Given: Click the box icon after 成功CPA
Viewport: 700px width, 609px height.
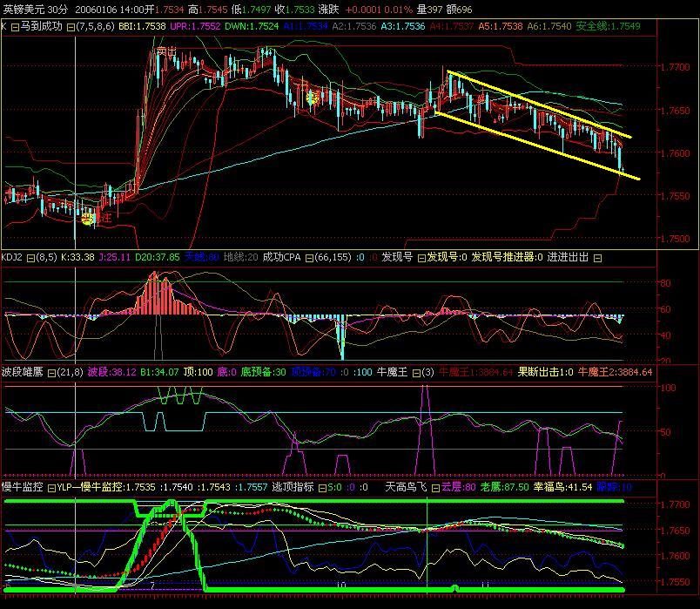Looking at the screenshot, I should [309, 258].
